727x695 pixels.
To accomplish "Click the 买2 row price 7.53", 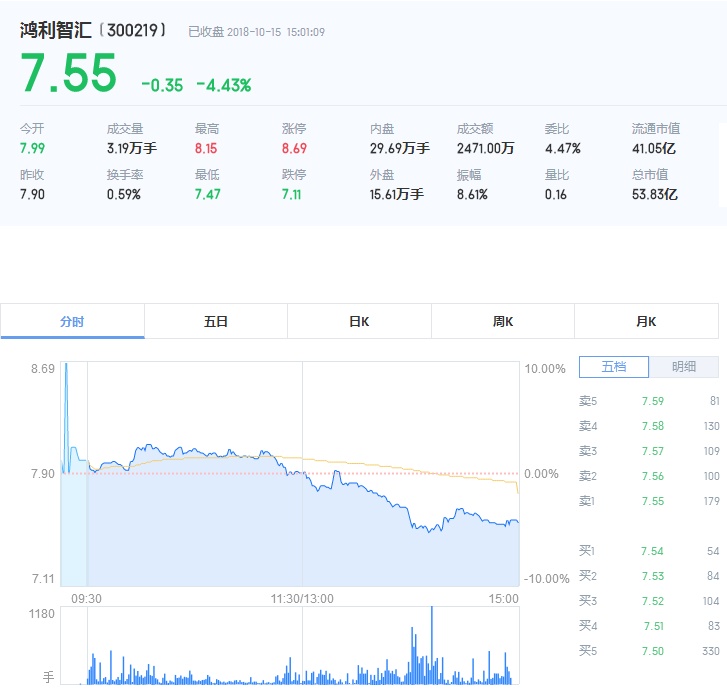I will click(x=652, y=576).
